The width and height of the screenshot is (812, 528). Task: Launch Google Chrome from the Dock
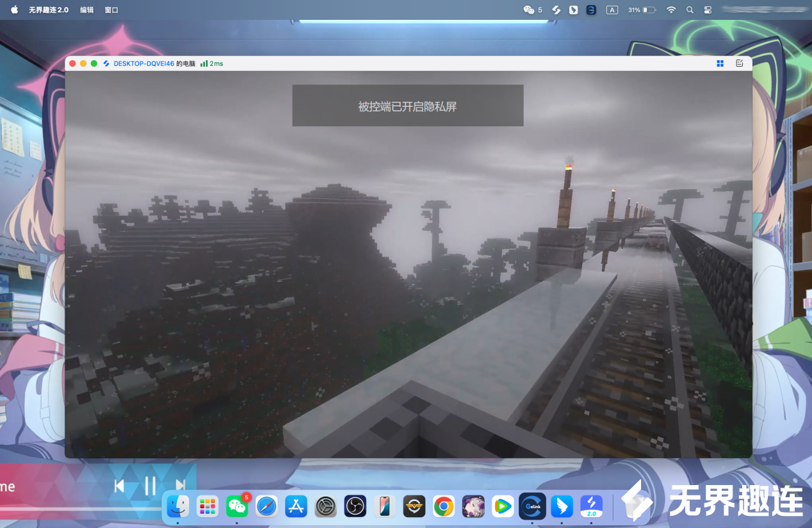point(444,506)
